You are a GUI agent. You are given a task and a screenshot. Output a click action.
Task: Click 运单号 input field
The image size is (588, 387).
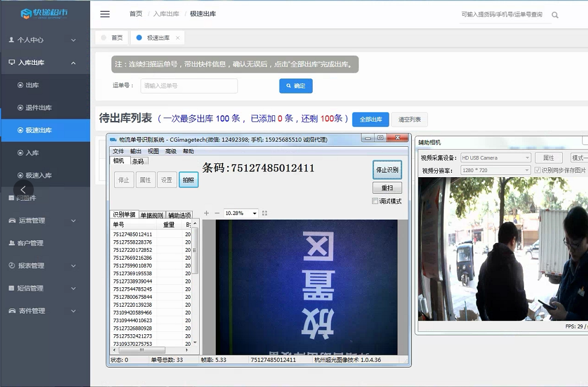(x=189, y=86)
